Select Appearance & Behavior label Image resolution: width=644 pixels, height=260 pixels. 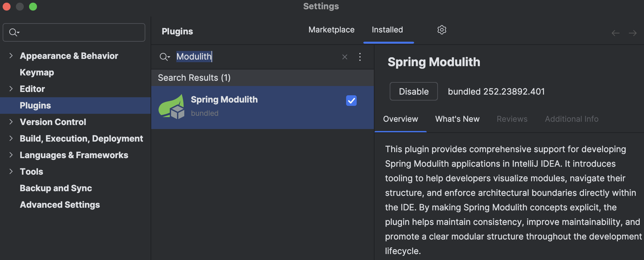coord(69,56)
